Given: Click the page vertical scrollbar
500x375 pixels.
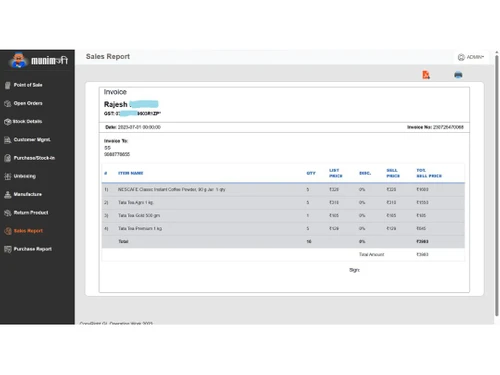Looking at the screenshot, I should click(x=497, y=185).
